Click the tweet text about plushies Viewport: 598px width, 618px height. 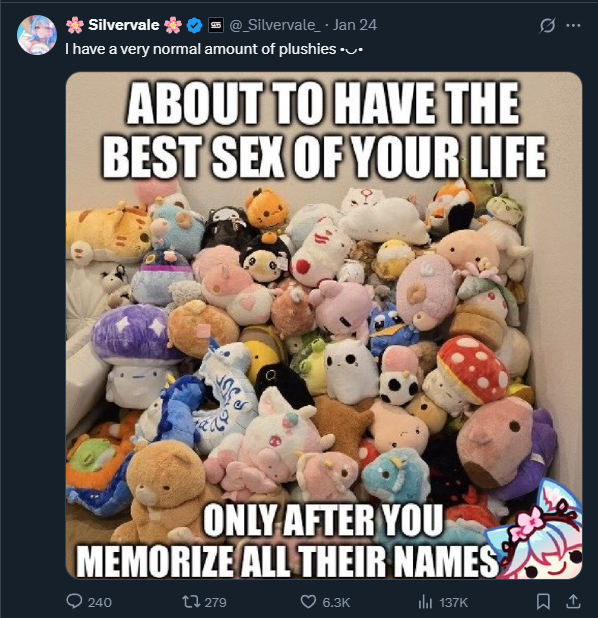pos(214,49)
